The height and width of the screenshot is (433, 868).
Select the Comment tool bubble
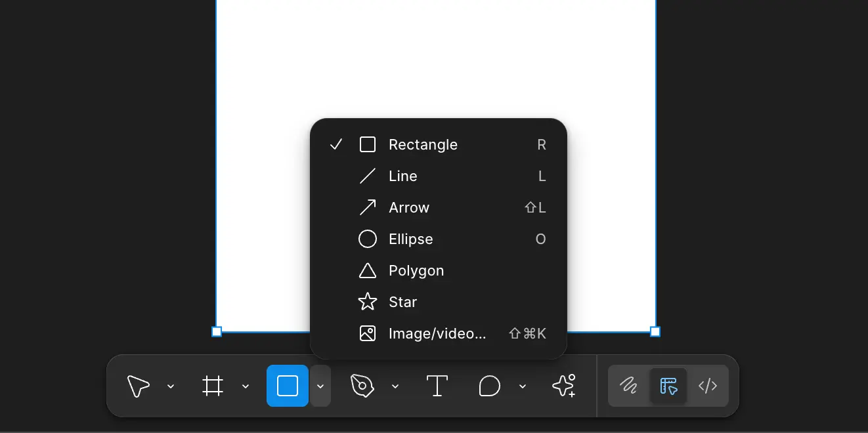point(489,386)
